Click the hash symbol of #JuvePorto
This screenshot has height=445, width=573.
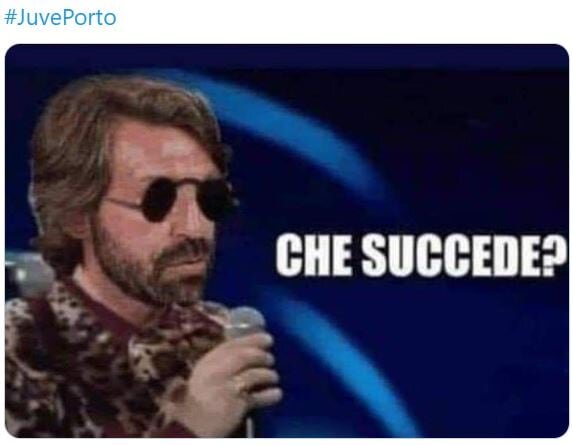coord(10,18)
